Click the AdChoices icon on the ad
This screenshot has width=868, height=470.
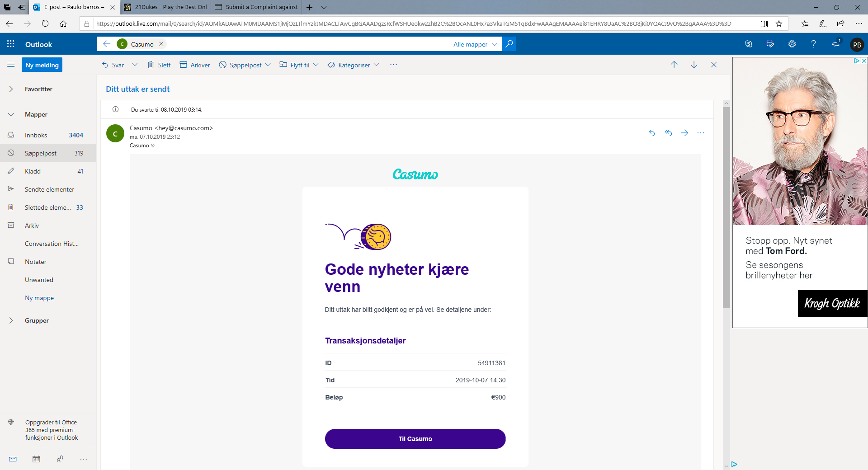point(856,61)
